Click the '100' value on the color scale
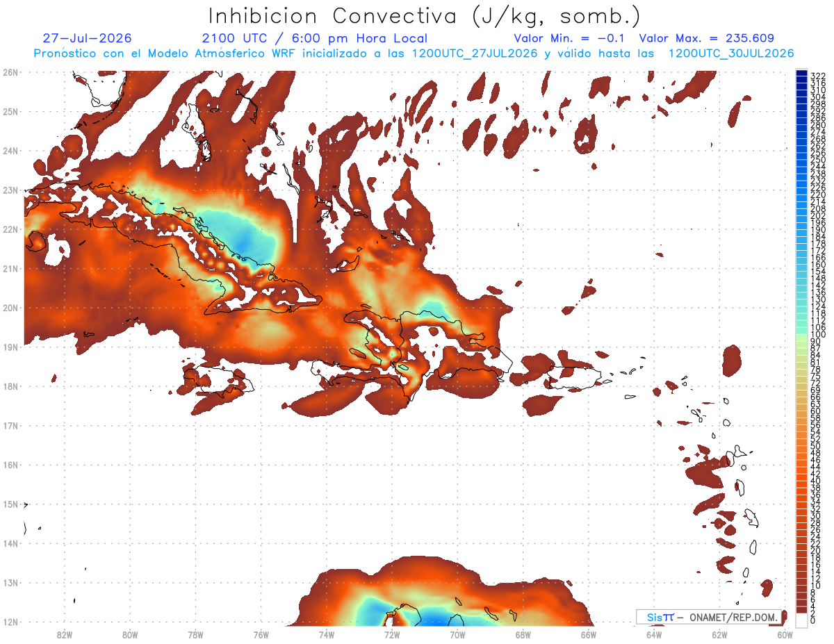This screenshot has height=644, width=834. click(x=817, y=335)
